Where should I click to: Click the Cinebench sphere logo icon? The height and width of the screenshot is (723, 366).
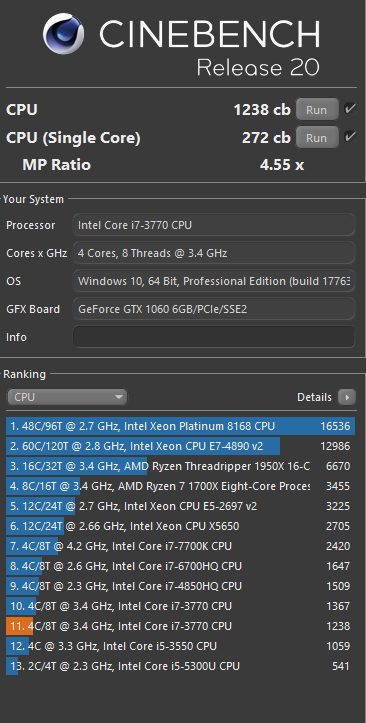click(64, 33)
